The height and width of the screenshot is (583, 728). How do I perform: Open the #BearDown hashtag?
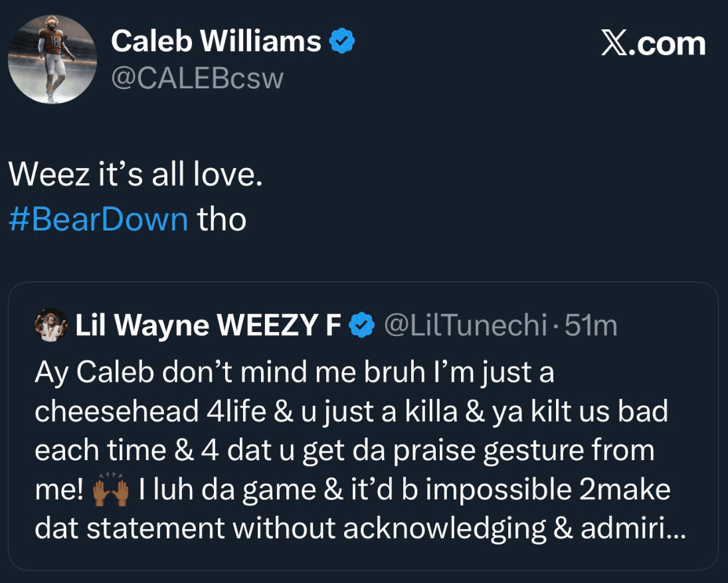tap(98, 220)
